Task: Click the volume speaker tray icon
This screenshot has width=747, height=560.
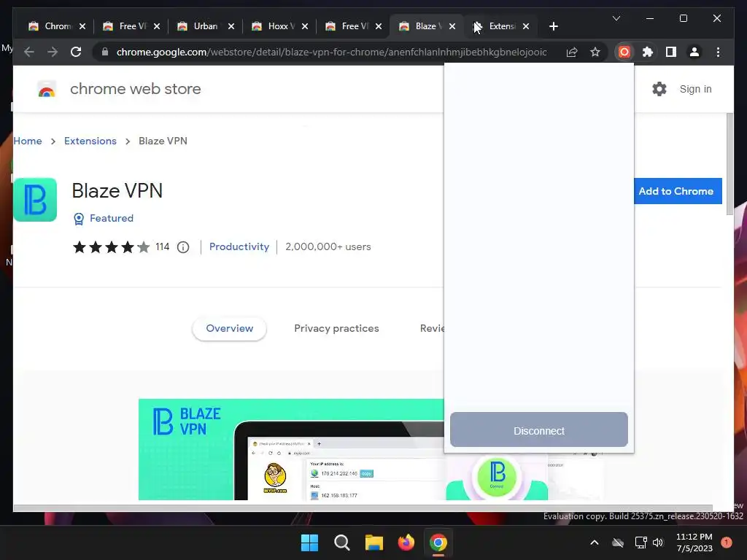Action: pyautogui.click(x=658, y=542)
